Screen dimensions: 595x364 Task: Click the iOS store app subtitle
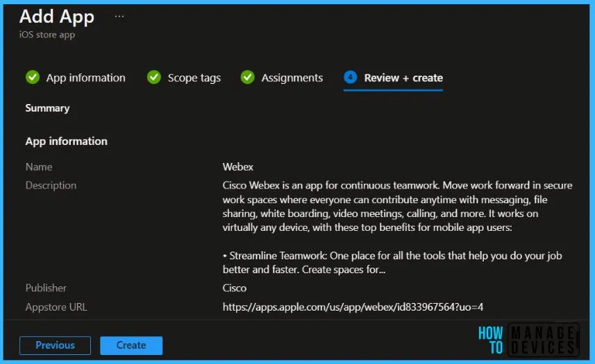(x=47, y=35)
